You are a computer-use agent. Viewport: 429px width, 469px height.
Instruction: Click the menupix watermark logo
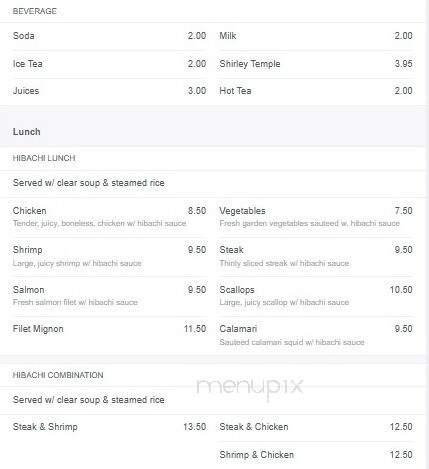pos(250,388)
